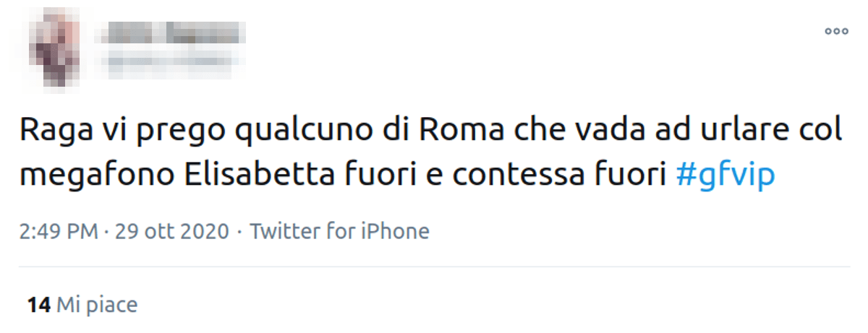The height and width of the screenshot is (333, 868).
Task: Click the blurred profile avatar
Action: coord(58,52)
